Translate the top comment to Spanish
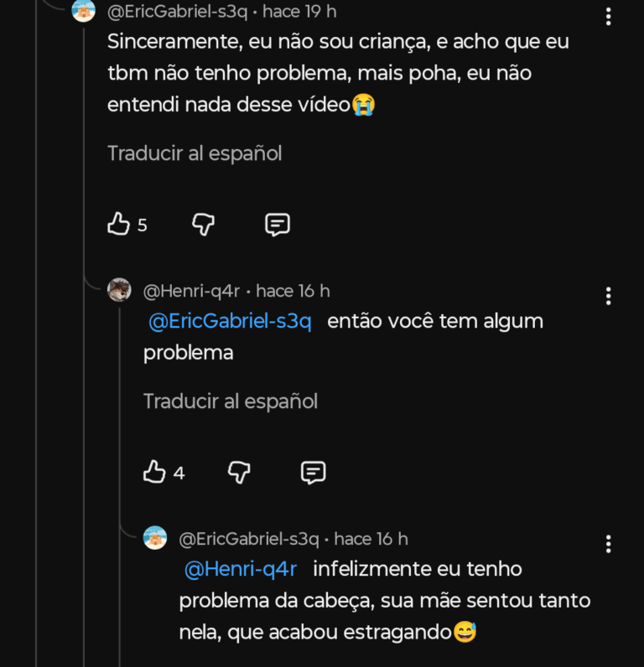 195,153
